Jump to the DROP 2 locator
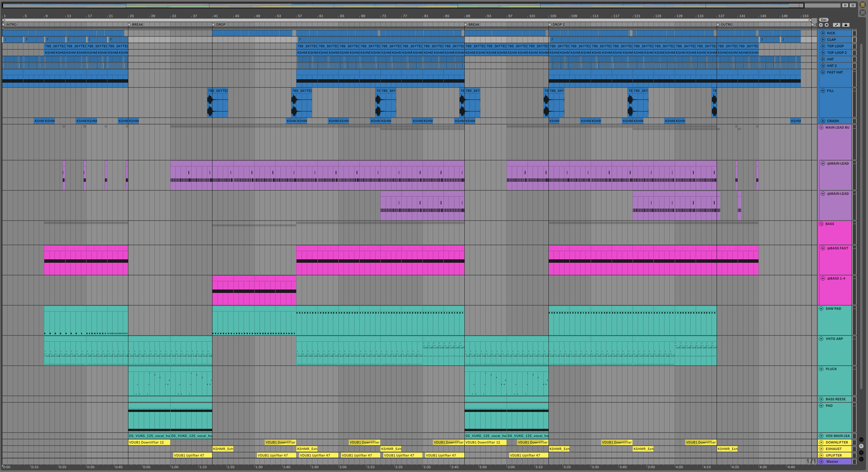 [x=550, y=25]
